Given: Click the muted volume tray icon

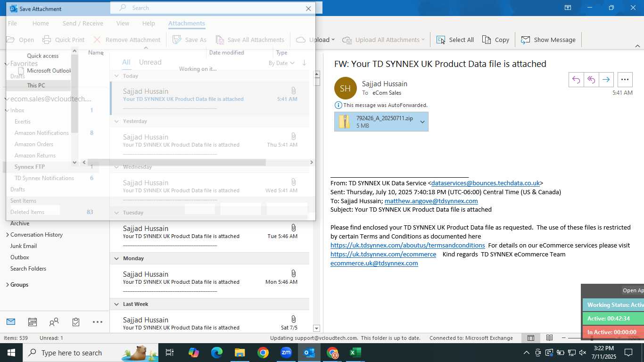Looking at the screenshot, I should point(583,353).
